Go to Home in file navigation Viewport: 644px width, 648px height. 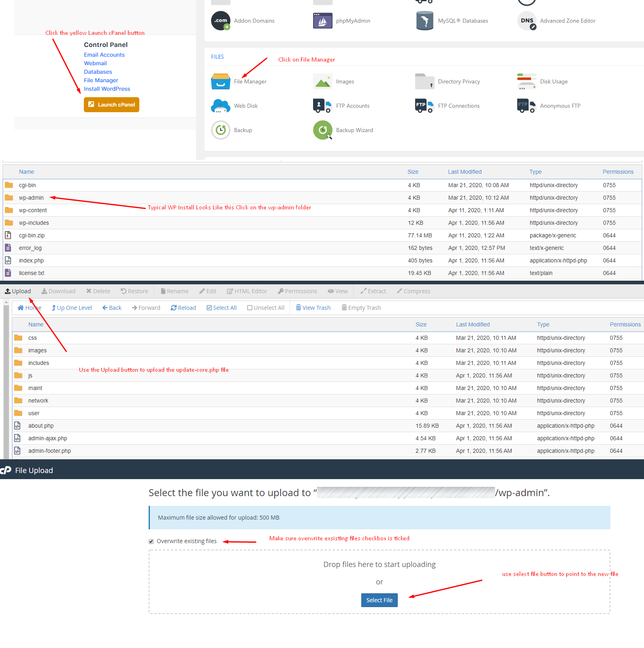(x=29, y=308)
